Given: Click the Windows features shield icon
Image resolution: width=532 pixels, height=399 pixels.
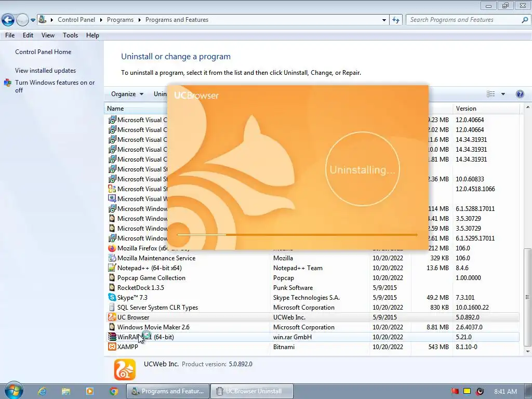Looking at the screenshot, I should point(7,83).
